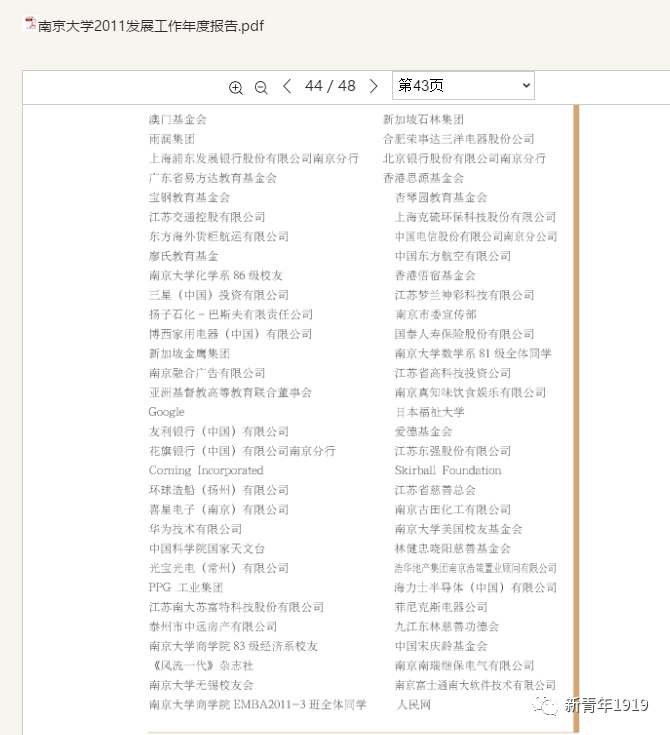Image resolution: width=670 pixels, height=735 pixels.
Task: Select the 新加坡金鹰集团 entry
Action: click(x=189, y=353)
